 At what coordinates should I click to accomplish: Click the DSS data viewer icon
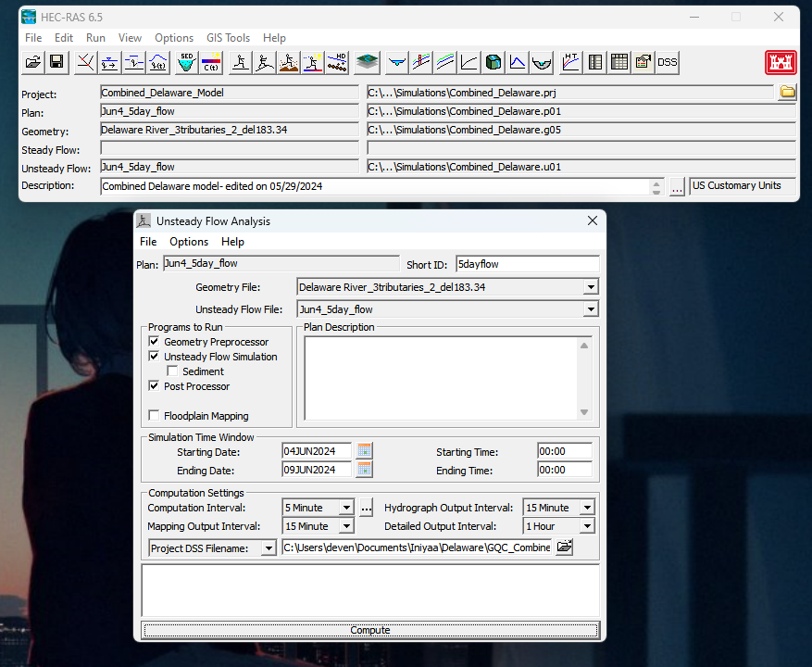(x=667, y=63)
